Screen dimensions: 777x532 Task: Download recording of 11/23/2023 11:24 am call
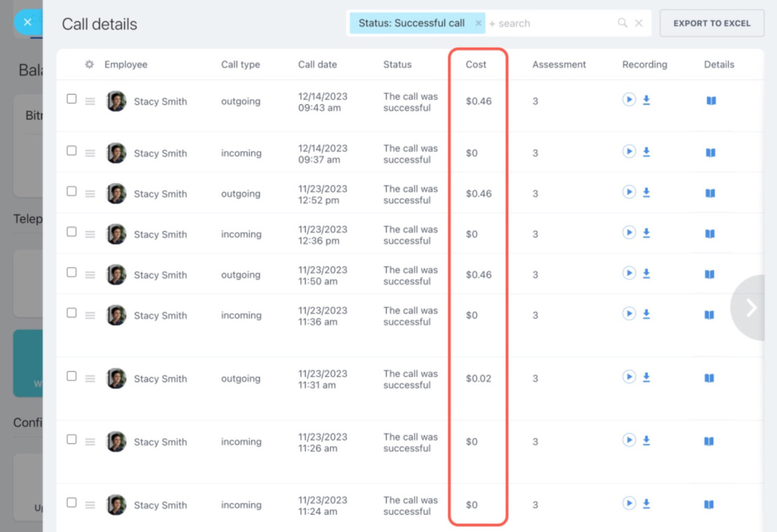point(646,503)
